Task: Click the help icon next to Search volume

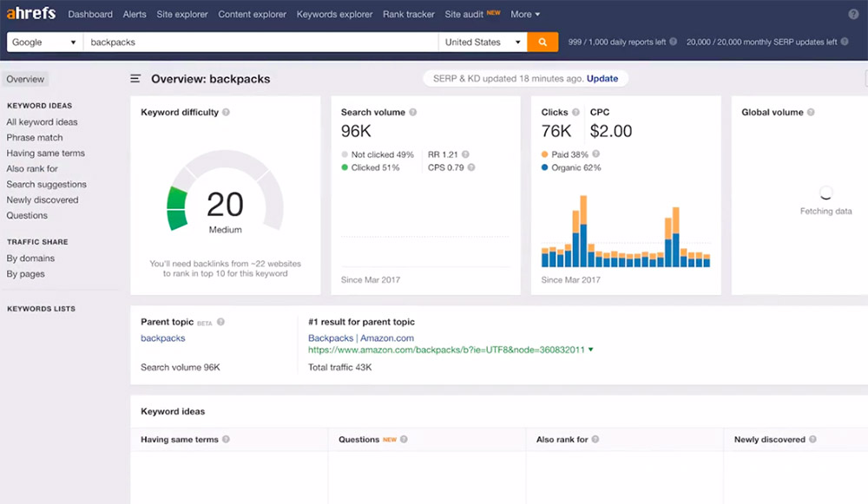Action: [413, 113]
